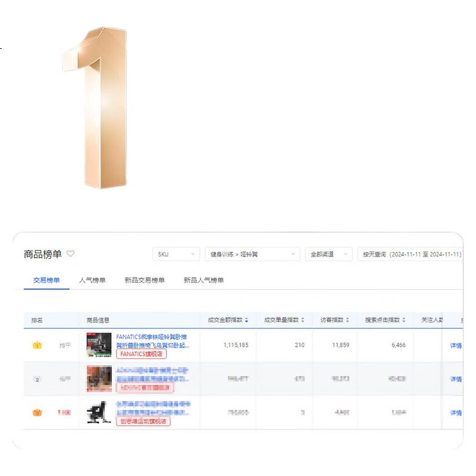Sort by 成交单量指数 using its arrow icon

click(x=303, y=320)
